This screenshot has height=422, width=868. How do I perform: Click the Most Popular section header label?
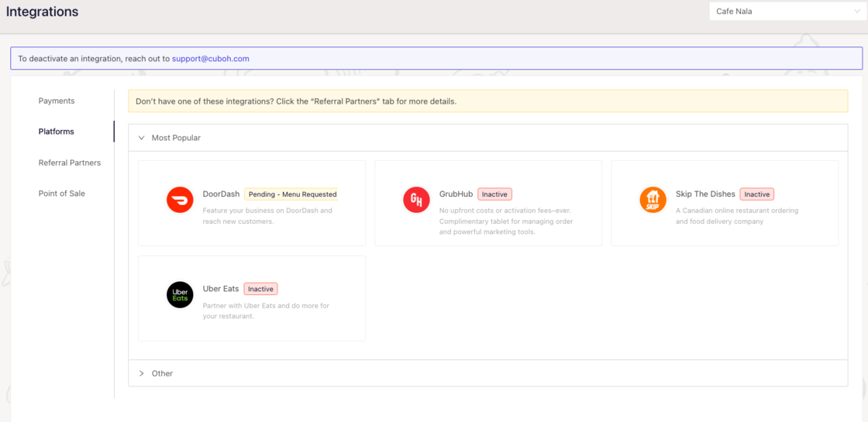click(176, 138)
